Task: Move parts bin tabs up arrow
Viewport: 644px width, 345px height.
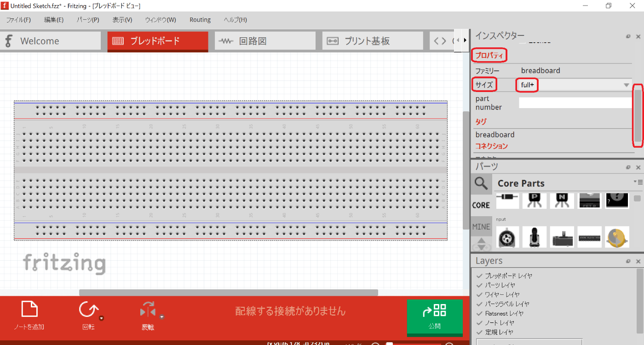Action: (481, 240)
